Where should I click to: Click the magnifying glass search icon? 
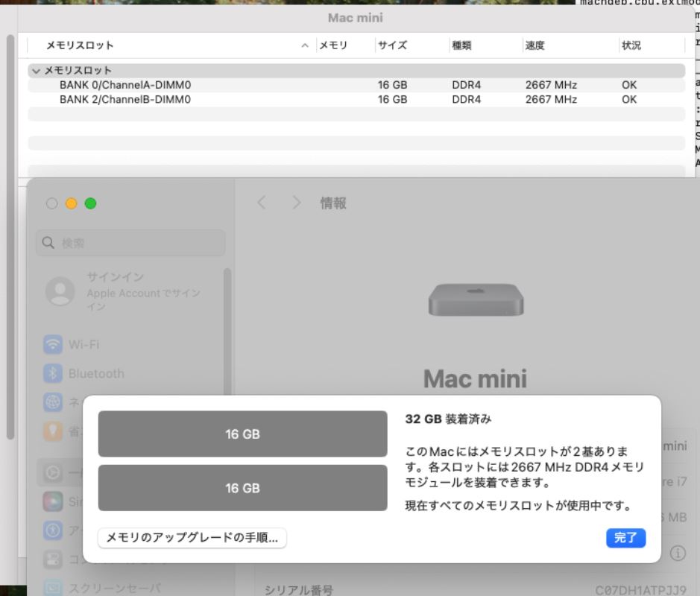[x=48, y=243]
